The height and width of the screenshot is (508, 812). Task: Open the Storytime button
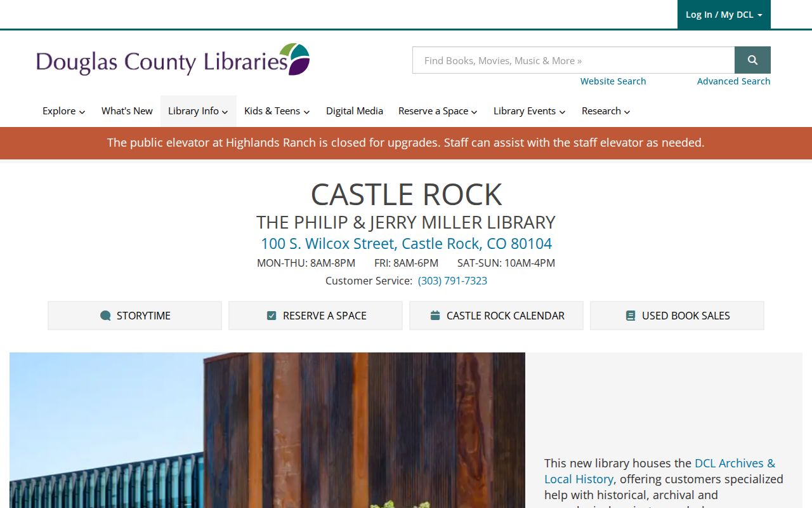[134, 316]
